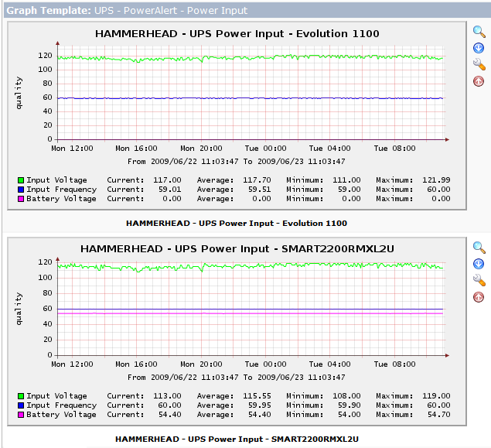Click red up-arrow icon beside Evolution 1100 graph

[479, 80]
